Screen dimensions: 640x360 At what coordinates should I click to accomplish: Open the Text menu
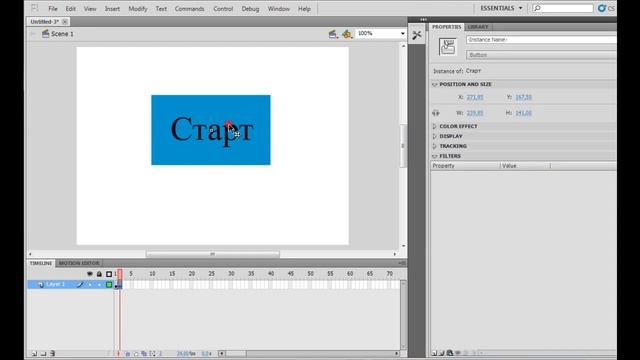tap(161, 9)
